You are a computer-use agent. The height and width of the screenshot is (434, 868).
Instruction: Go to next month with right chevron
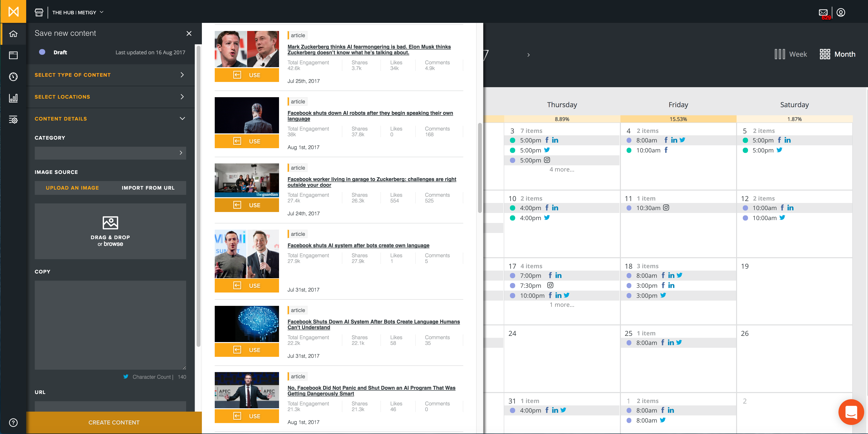coord(528,55)
